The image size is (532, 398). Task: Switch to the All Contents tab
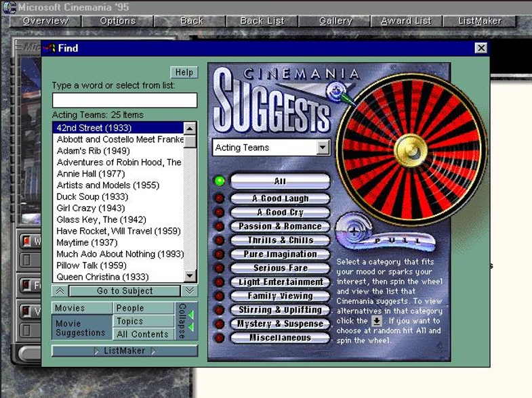144,334
